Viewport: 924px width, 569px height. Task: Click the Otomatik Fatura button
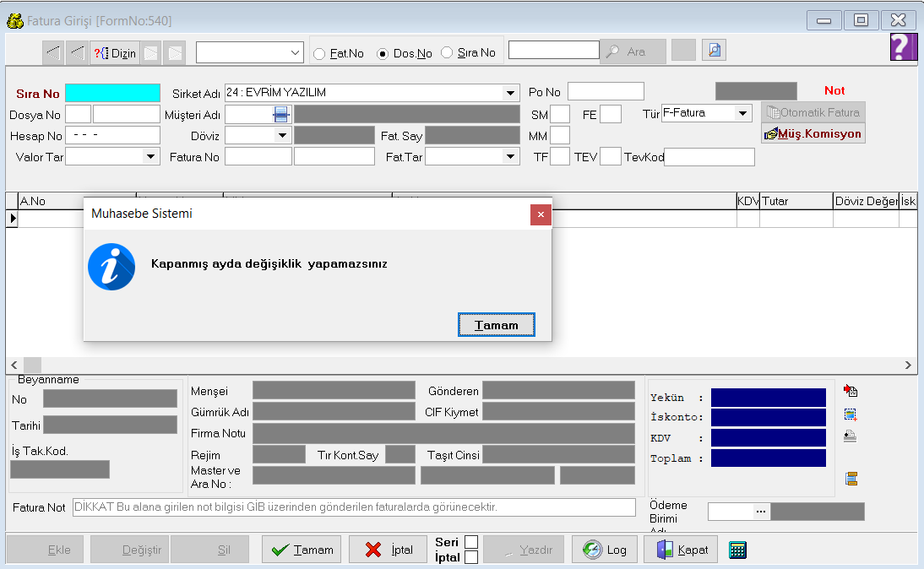click(x=813, y=112)
